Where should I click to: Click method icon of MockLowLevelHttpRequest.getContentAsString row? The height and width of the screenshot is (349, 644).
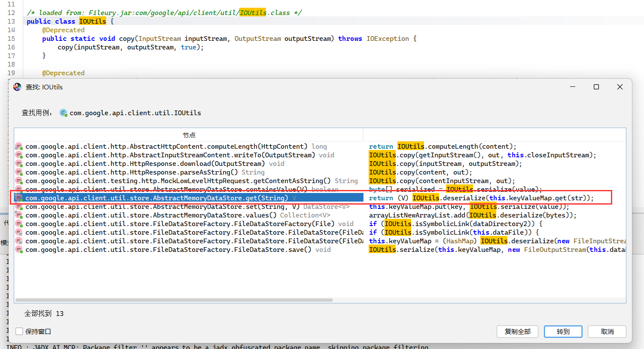[19, 181]
